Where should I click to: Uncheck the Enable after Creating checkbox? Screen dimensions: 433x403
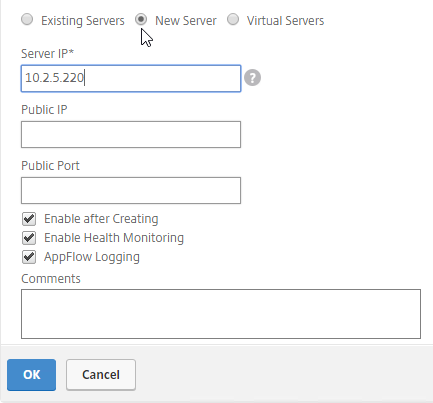(x=29, y=219)
